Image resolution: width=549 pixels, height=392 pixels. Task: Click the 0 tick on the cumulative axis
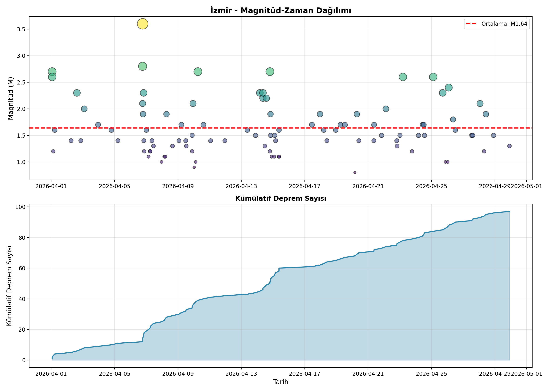pos(24,360)
